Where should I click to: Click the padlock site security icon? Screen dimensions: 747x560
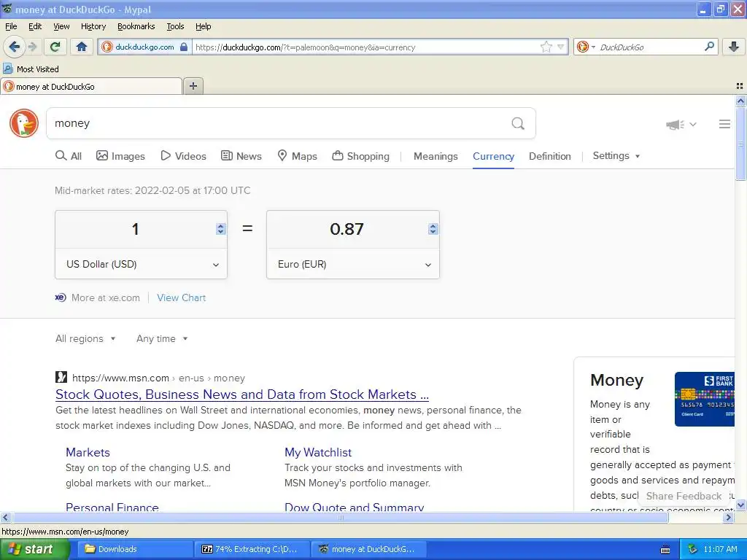coord(184,47)
